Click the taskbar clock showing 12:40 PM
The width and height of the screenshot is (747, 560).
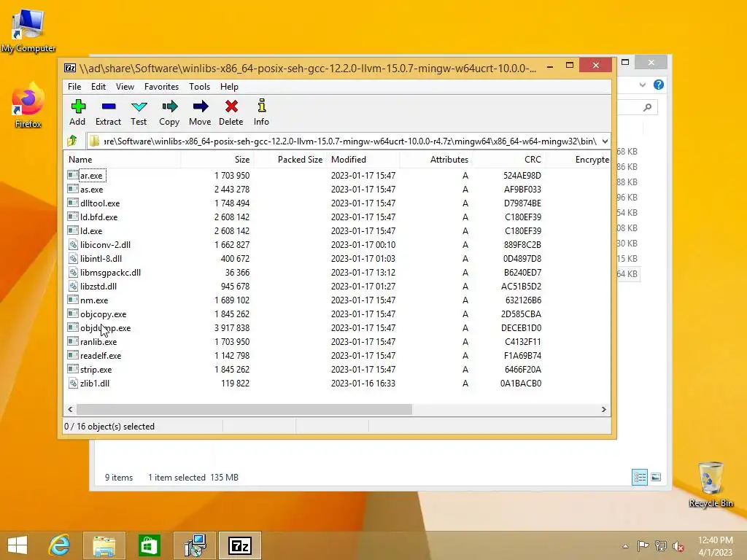pos(715,546)
